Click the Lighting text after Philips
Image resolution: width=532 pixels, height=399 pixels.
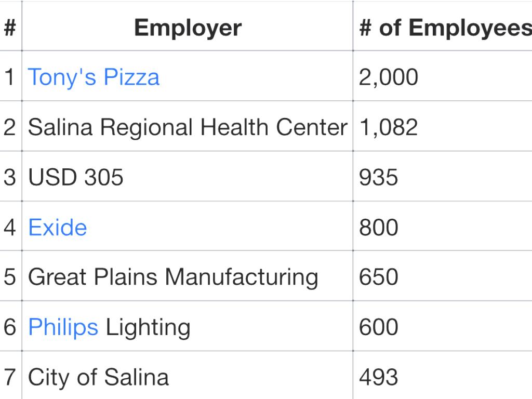[148, 327]
